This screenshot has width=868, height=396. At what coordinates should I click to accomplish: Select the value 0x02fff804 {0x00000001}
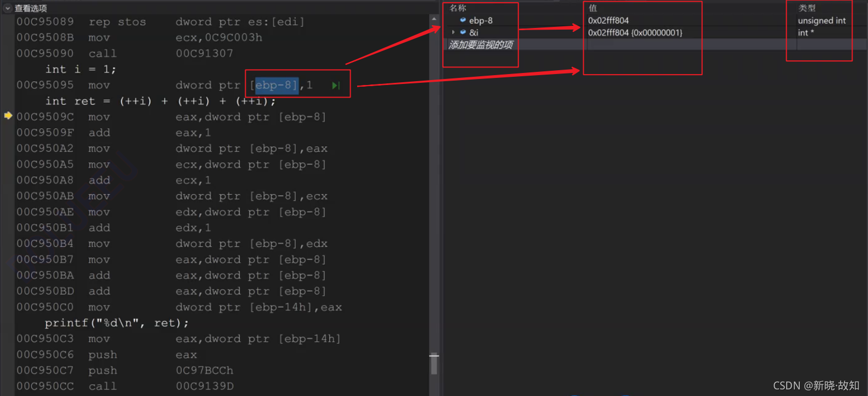coord(635,32)
